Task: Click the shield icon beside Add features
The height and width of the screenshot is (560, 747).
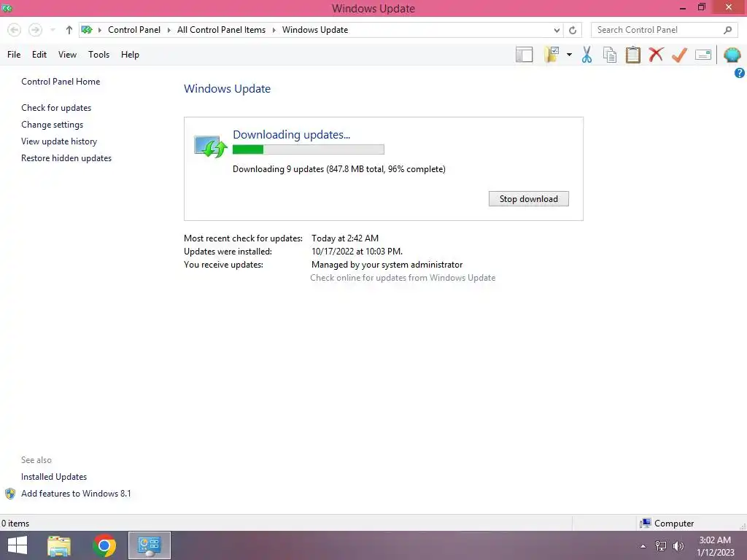Action: 10,494
